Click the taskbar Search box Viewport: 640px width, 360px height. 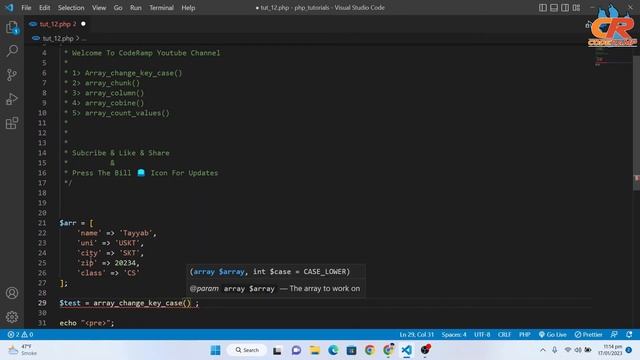[x=247, y=350]
